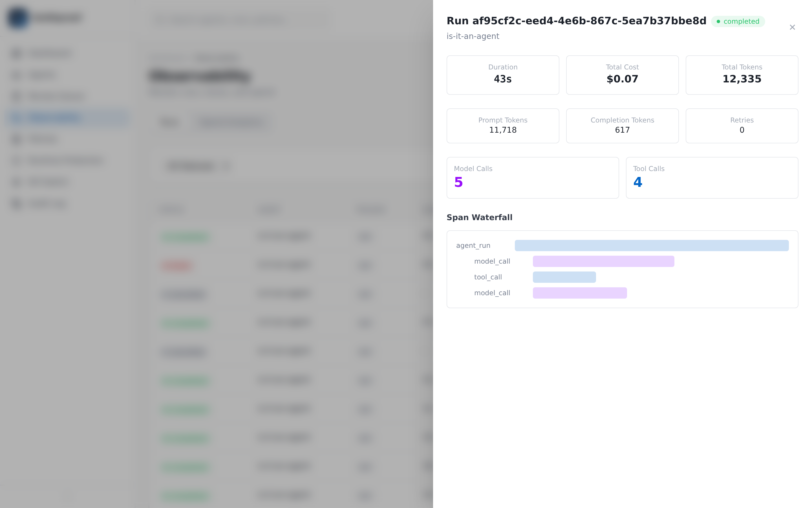Close the run details panel
Viewport: 812px width, 508px height.
(792, 27)
